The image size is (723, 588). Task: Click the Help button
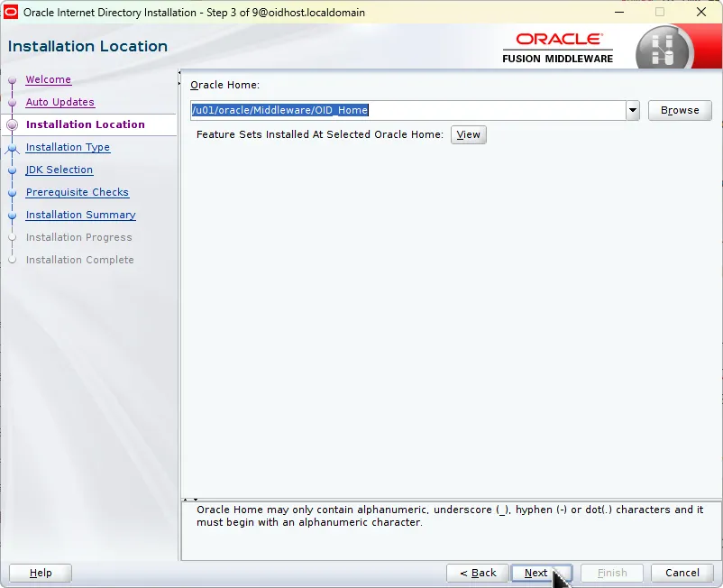coord(41,573)
